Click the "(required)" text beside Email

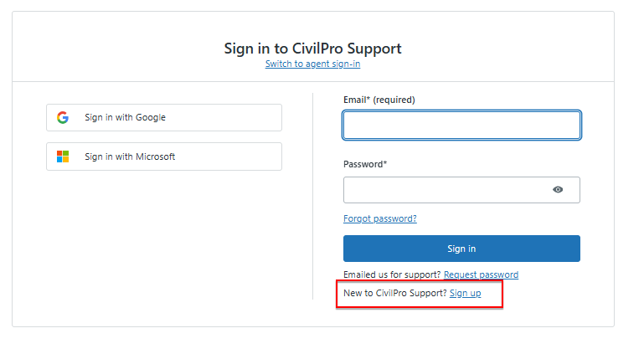pos(394,100)
